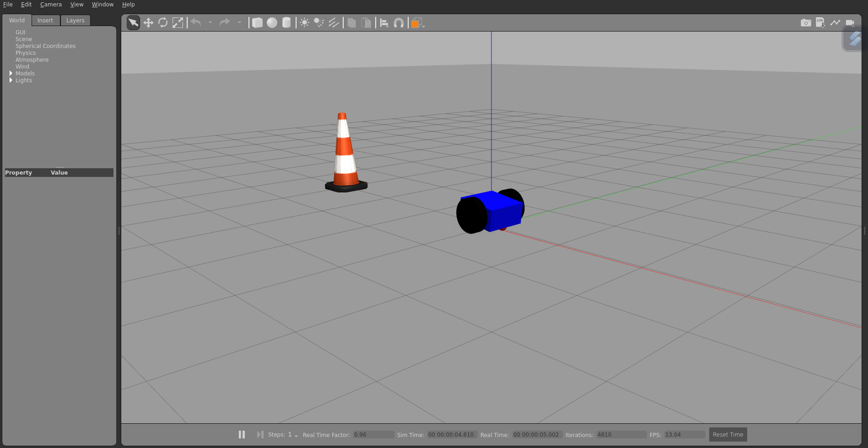Open the undo history dropdown
Viewport: 868px width, 448px height.
click(210, 22)
